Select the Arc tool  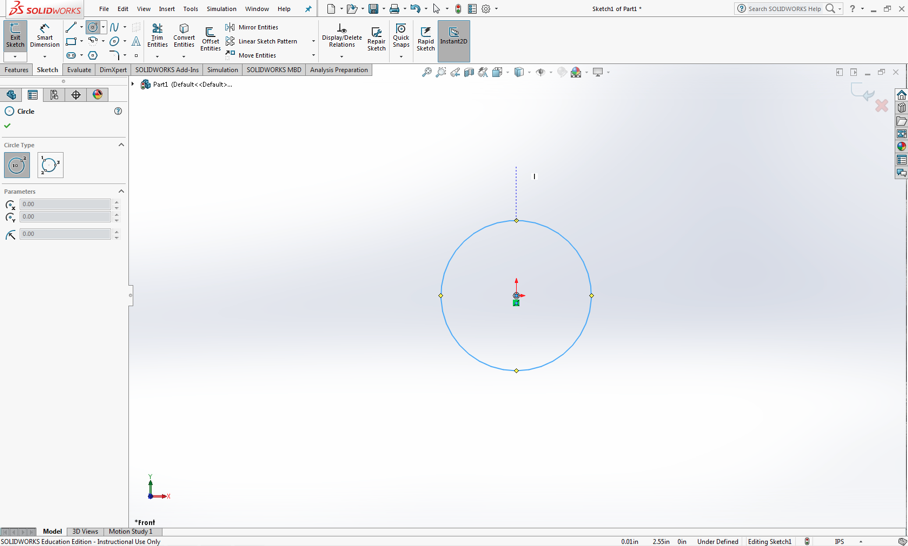point(93,41)
